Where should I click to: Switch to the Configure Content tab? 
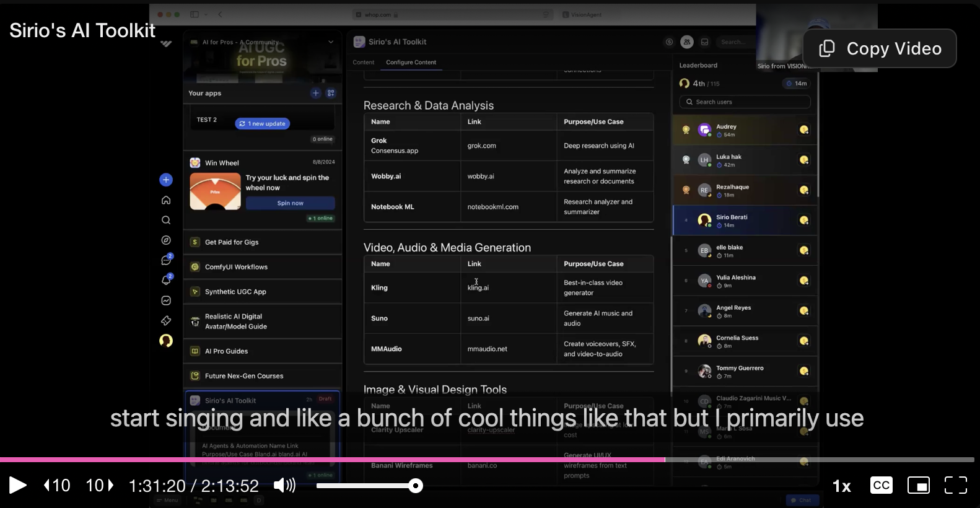411,63
